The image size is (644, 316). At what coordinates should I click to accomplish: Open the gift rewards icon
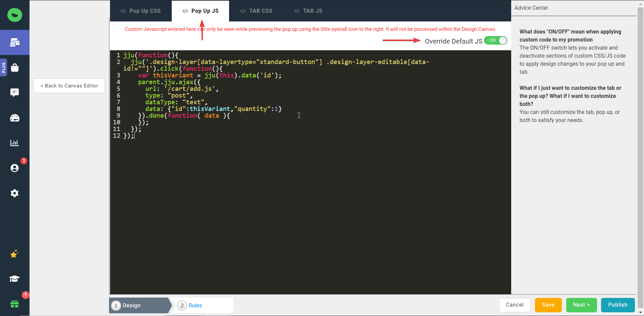coord(14,304)
